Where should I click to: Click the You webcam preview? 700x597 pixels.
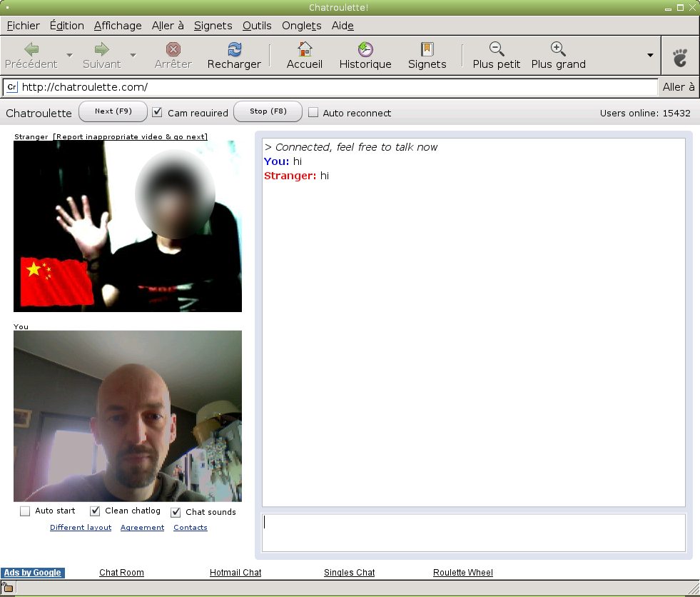coord(128,416)
